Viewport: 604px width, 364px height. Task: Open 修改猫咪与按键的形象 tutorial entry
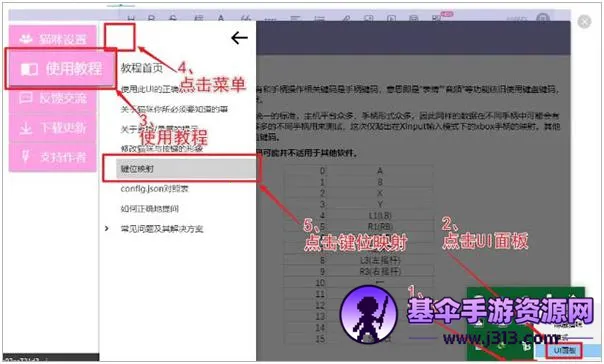click(162, 148)
